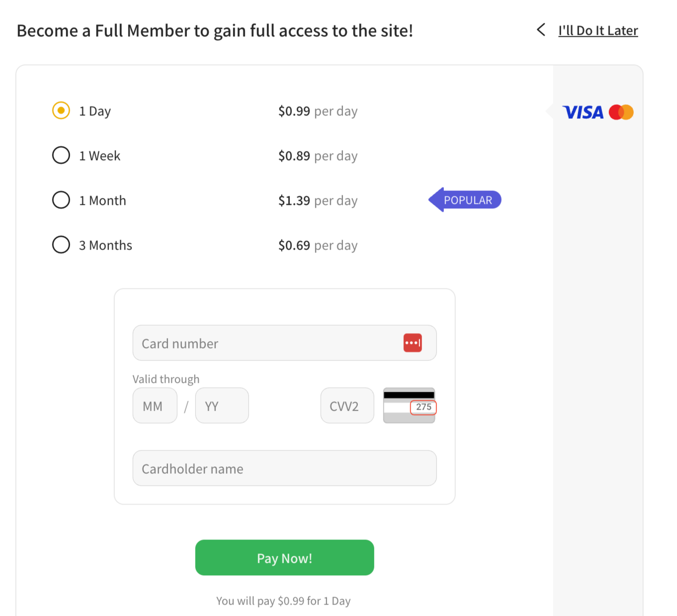Select the 1 Week plan radio button
Viewport: 677px width, 616px height.
(x=61, y=155)
